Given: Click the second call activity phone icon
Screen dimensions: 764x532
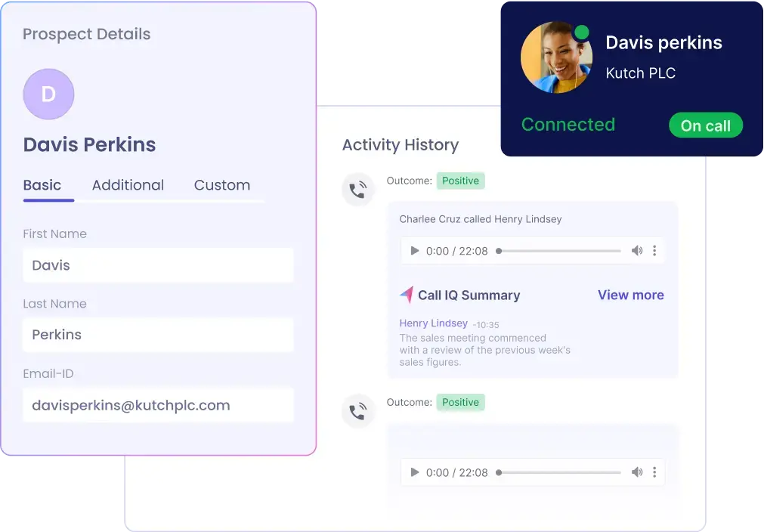Looking at the screenshot, I should pos(358,412).
